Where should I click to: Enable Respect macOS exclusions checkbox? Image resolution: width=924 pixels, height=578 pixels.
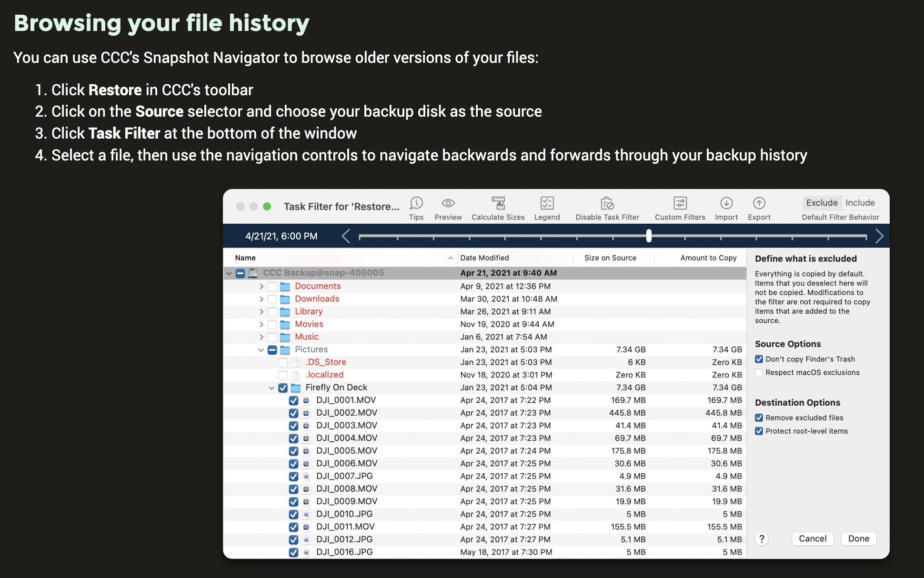point(759,372)
